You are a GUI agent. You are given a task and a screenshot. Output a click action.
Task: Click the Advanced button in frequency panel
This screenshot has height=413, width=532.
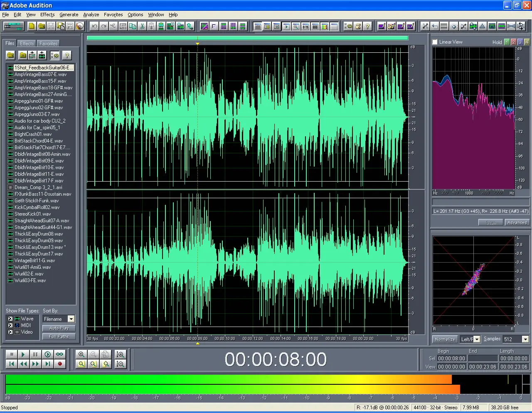[x=516, y=222]
